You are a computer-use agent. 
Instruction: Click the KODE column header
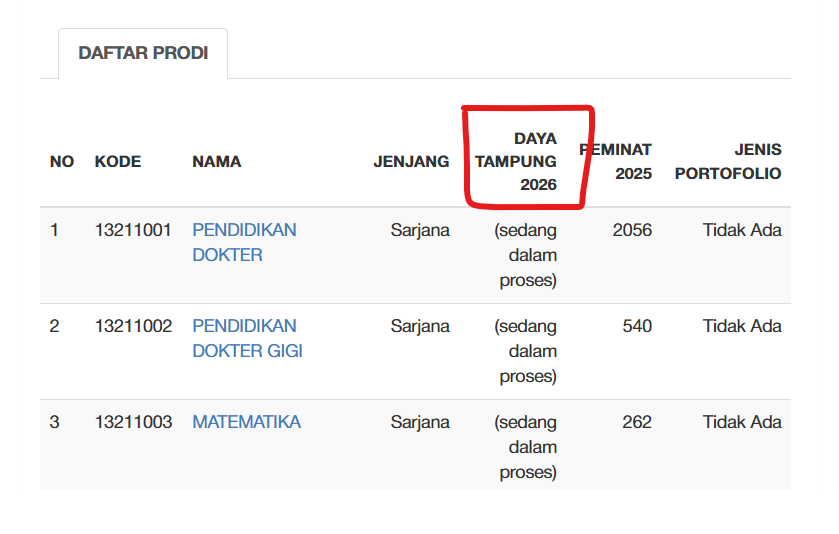(118, 162)
